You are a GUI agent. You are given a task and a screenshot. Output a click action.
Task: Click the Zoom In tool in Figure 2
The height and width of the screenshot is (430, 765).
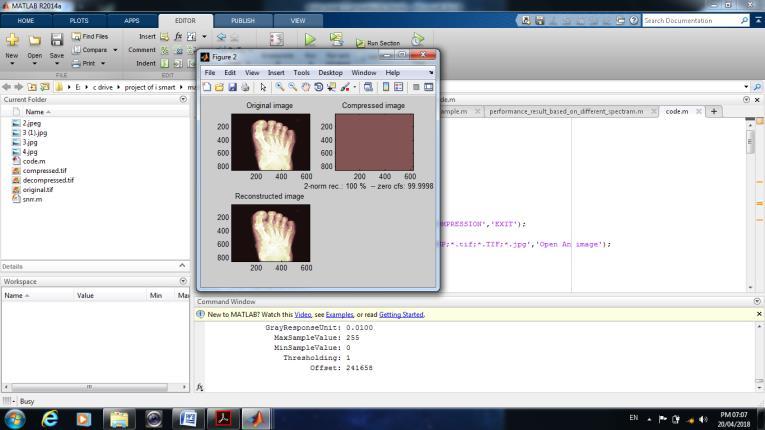pos(280,87)
